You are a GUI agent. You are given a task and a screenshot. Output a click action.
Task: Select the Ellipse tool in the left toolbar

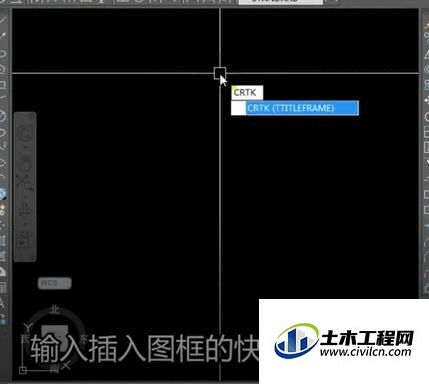point(2,163)
